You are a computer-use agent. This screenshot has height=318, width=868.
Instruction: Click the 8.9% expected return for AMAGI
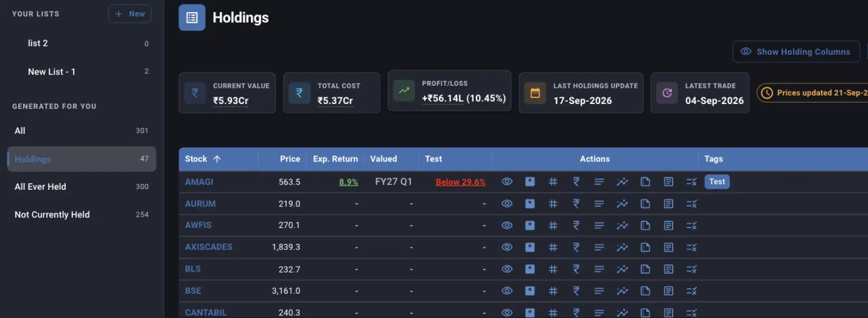pyautogui.click(x=349, y=181)
